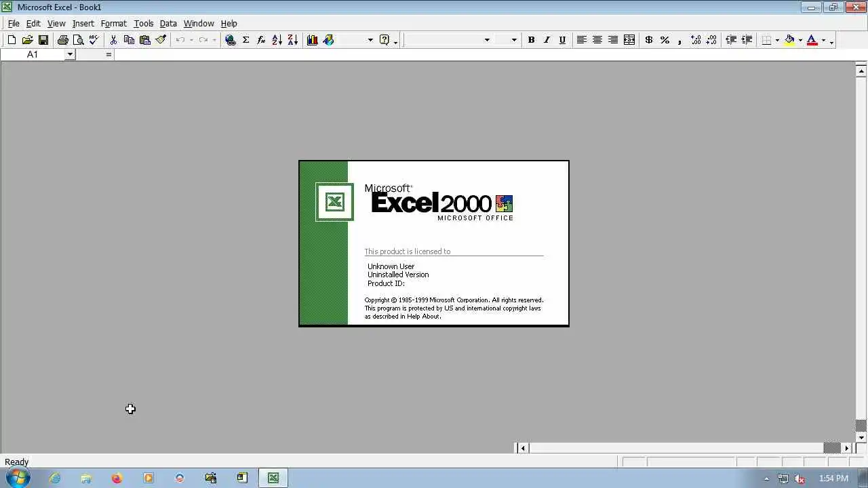Open the Redo history dropdown arrow
Image resolution: width=868 pixels, height=488 pixels.
(x=214, y=40)
